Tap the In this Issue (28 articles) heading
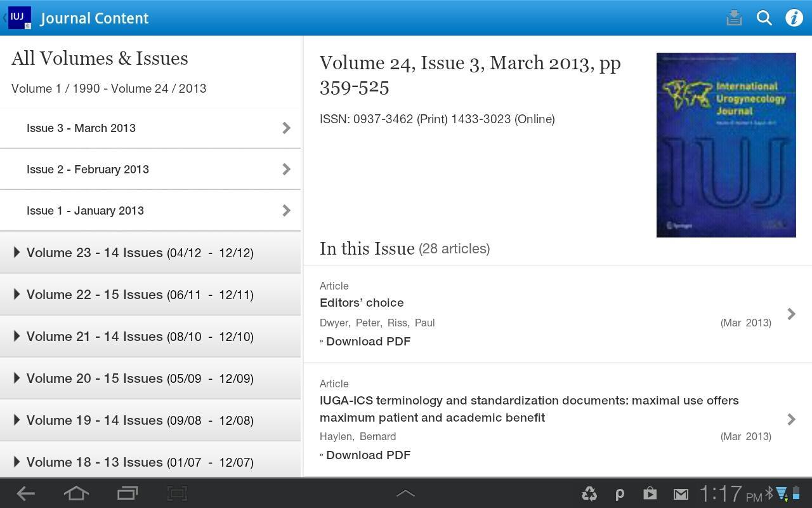Screen dimensions: 812x508 (405, 248)
